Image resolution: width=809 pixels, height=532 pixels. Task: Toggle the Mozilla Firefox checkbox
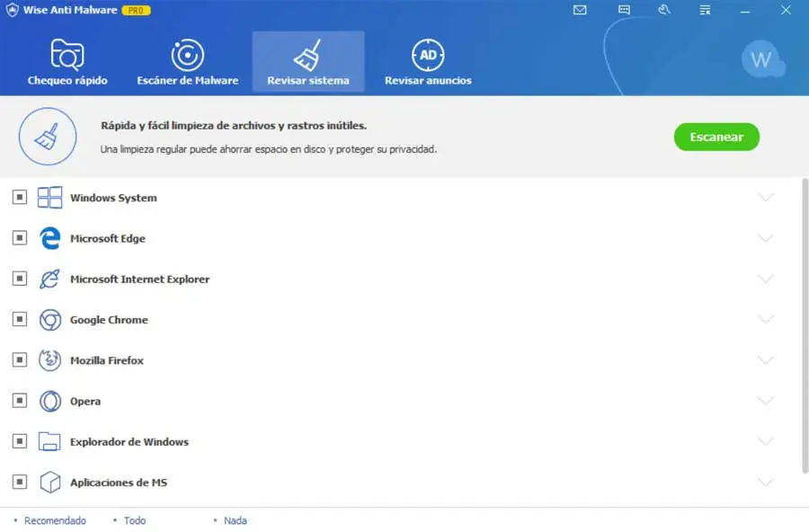[20, 359]
